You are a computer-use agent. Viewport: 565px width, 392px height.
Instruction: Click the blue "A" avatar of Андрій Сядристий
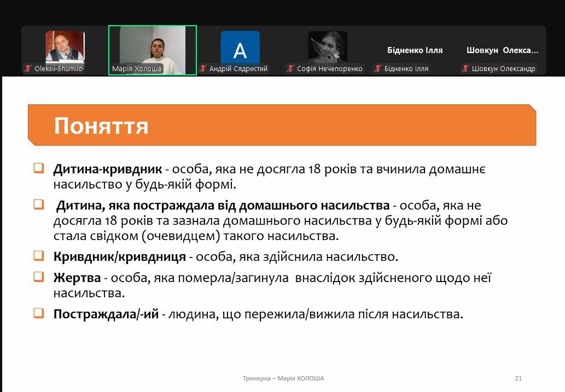click(240, 48)
